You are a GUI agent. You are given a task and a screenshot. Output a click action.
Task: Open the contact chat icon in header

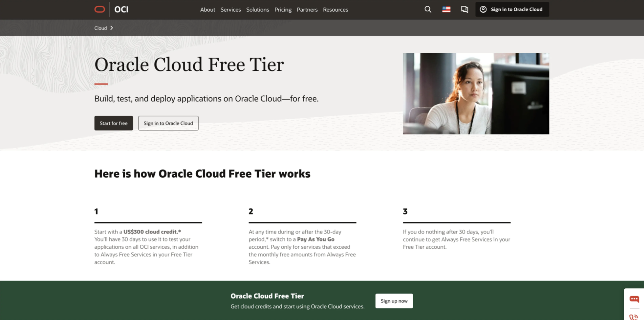click(465, 9)
